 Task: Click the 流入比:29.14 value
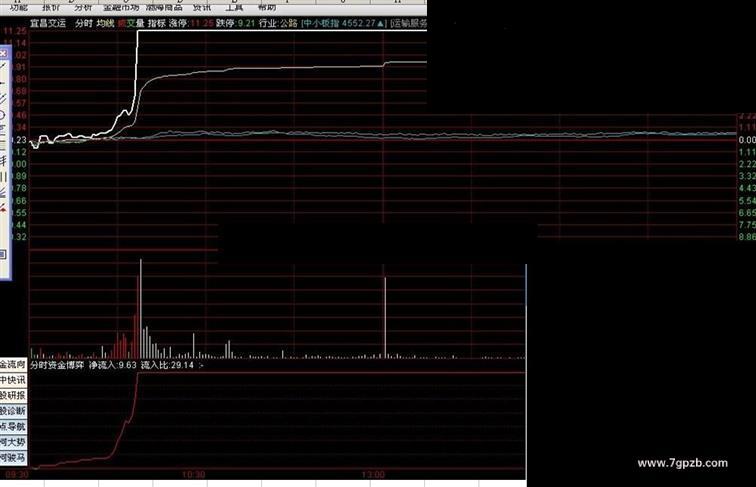click(x=167, y=365)
